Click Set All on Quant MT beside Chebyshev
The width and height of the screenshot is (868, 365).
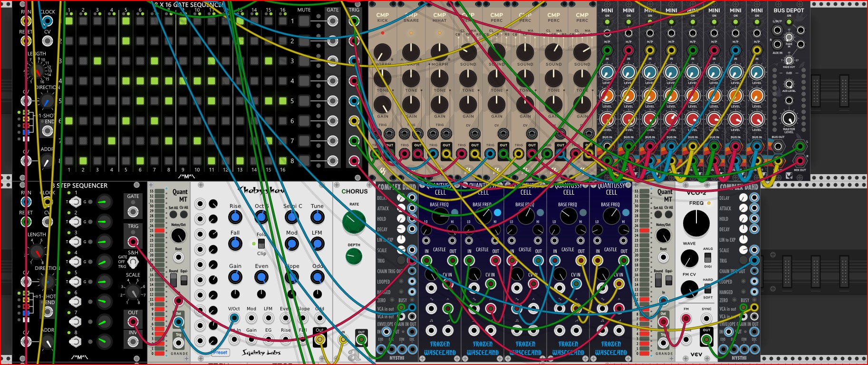[174, 215]
